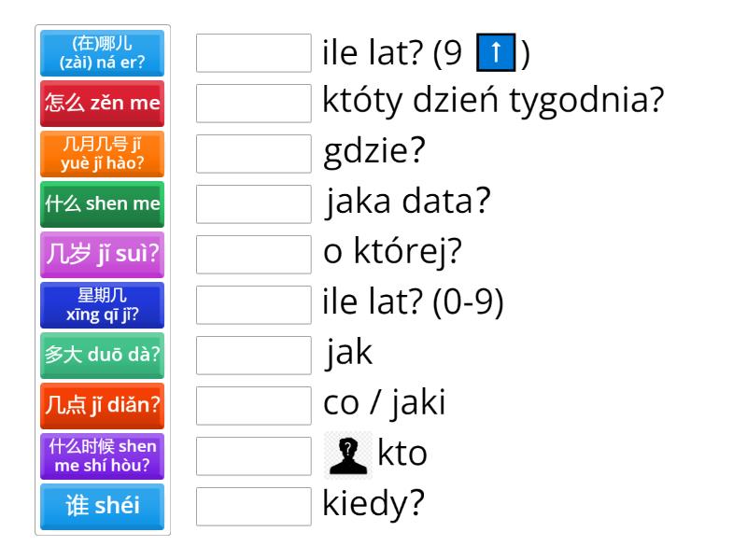Select the answer box for o której?

coord(254,255)
